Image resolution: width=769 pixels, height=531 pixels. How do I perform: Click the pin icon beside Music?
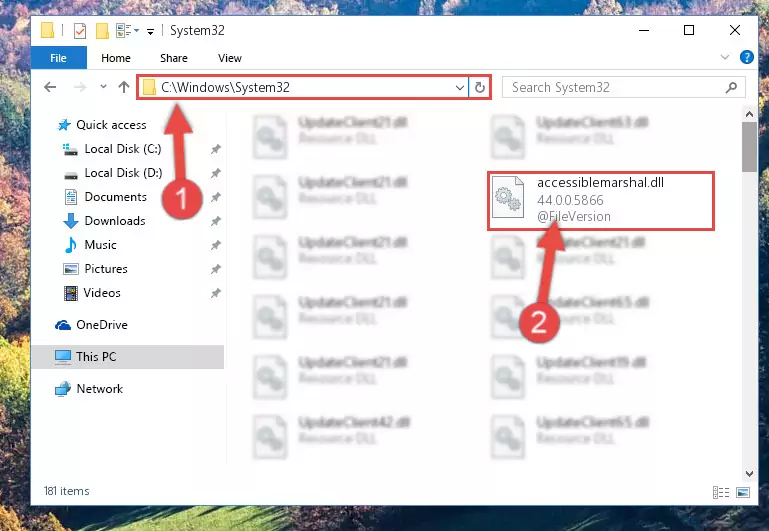point(215,245)
